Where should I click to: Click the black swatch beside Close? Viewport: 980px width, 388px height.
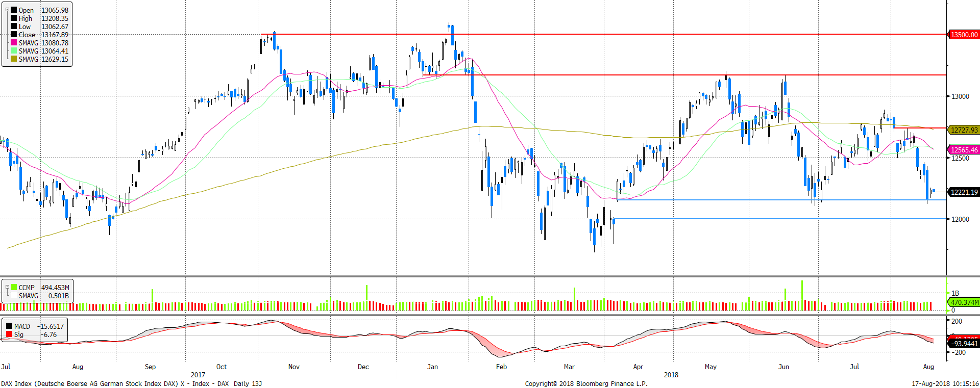pyautogui.click(x=14, y=34)
